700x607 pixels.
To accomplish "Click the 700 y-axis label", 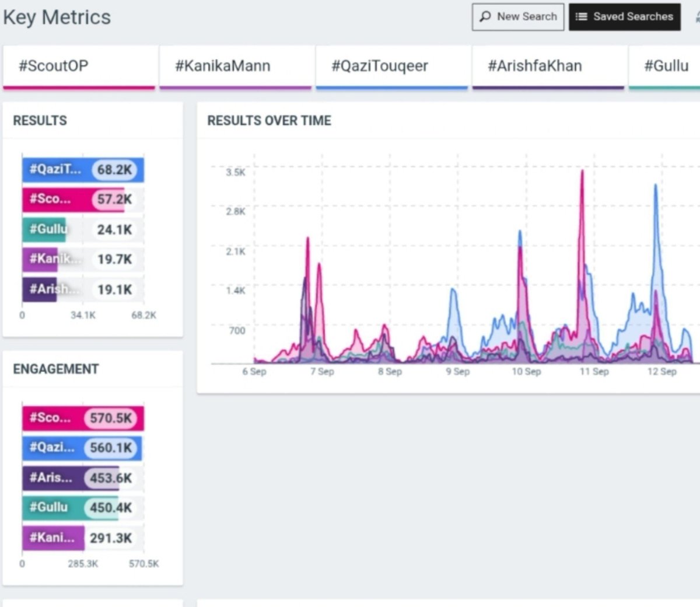I will tap(237, 330).
